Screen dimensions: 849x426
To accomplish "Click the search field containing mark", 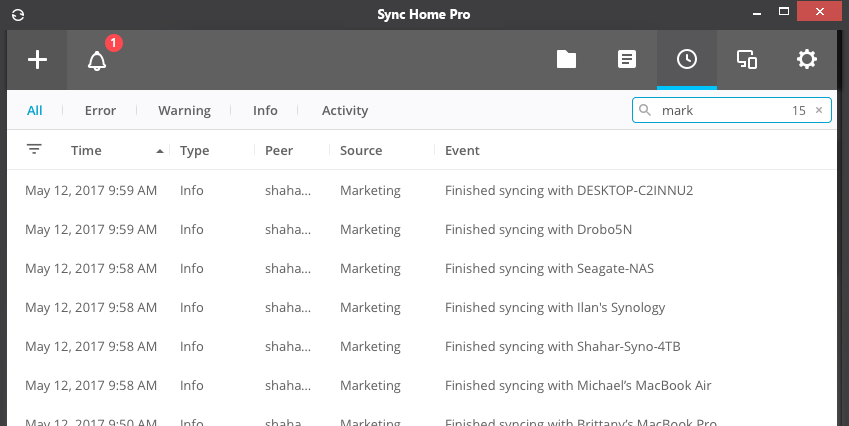I will (x=720, y=111).
